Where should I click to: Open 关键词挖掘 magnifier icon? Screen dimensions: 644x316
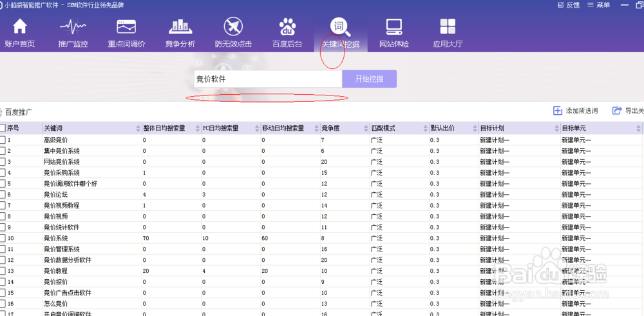pyautogui.click(x=340, y=26)
